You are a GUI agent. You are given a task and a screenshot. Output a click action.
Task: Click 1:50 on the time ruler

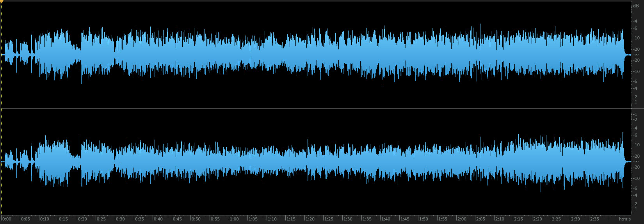click(x=423, y=219)
